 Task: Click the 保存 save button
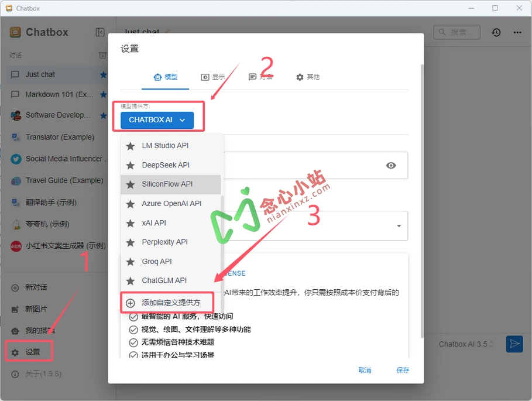pos(403,370)
